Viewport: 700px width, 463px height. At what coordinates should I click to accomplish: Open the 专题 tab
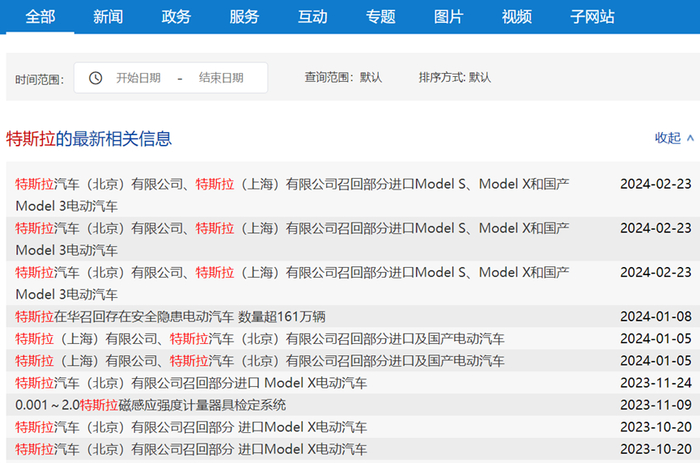380,17
